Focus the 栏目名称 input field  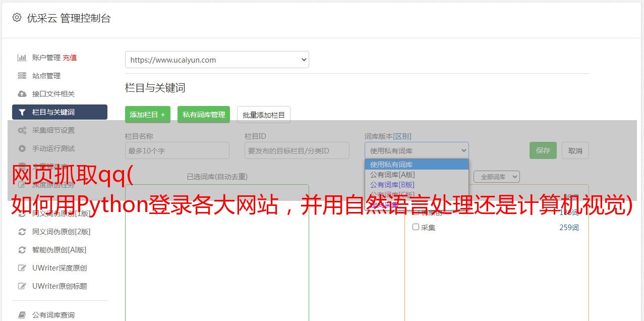[x=177, y=150]
